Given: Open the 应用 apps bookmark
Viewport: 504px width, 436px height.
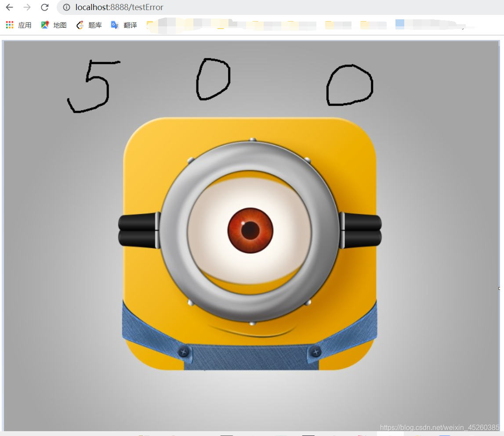Looking at the screenshot, I should [x=18, y=25].
